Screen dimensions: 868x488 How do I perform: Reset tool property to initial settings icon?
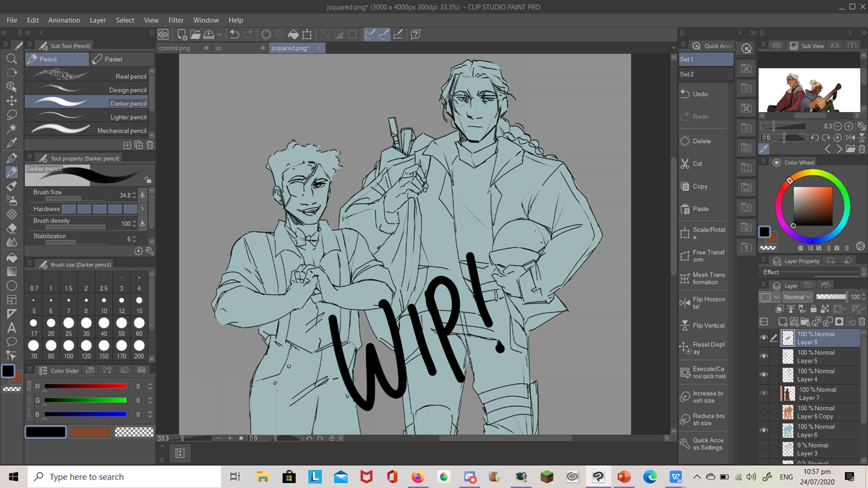click(x=139, y=251)
